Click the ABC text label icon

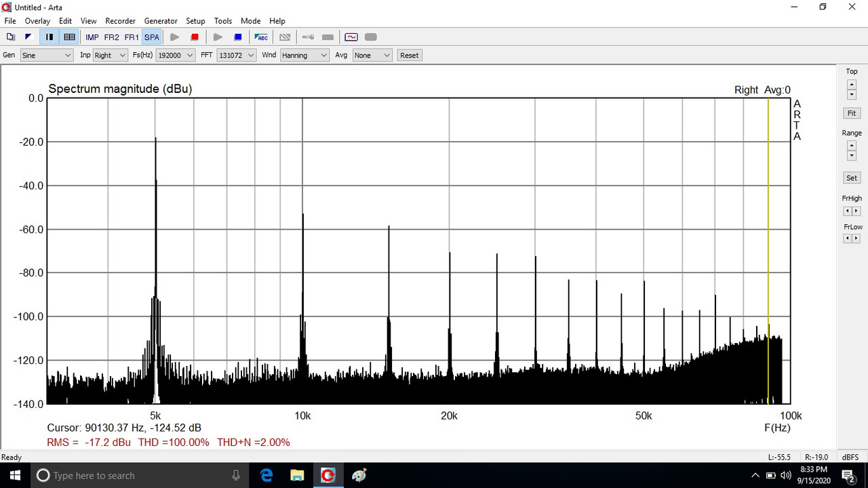pyautogui.click(x=261, y=37)
